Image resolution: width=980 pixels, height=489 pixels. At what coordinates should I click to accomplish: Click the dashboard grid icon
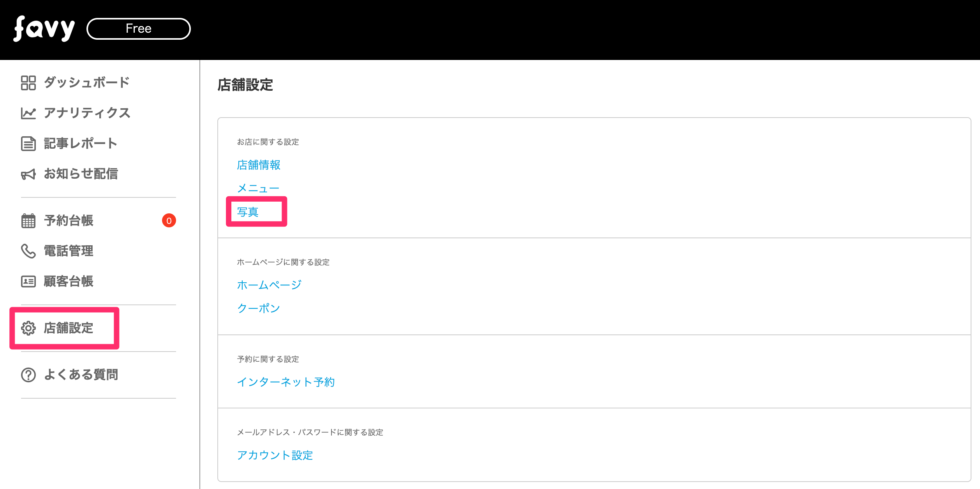point(28,83)
